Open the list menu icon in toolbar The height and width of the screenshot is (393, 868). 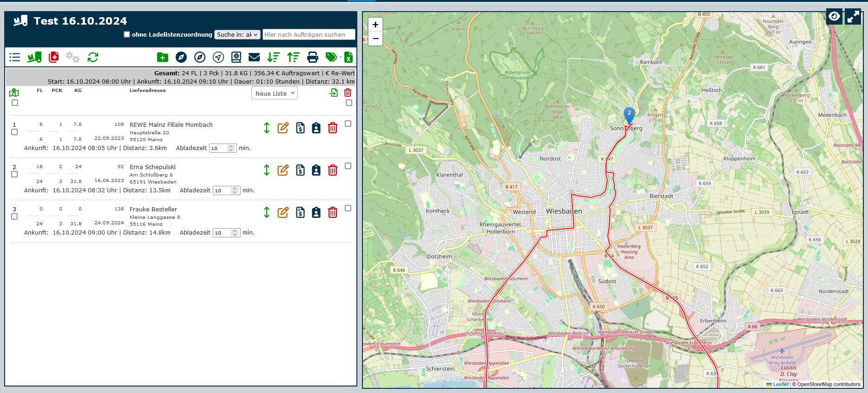click(15, 57)
